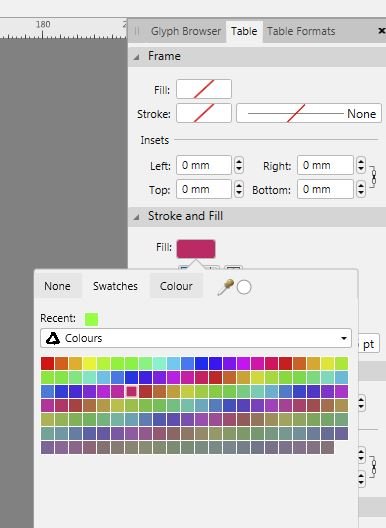Click the Frame Stroke colour swatch
This screenshot has height=528, width=386.
point(204,113)
